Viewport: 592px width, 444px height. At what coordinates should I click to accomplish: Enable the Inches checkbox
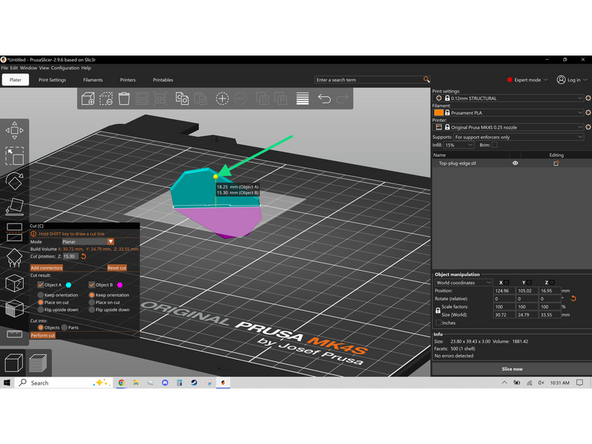438,323
